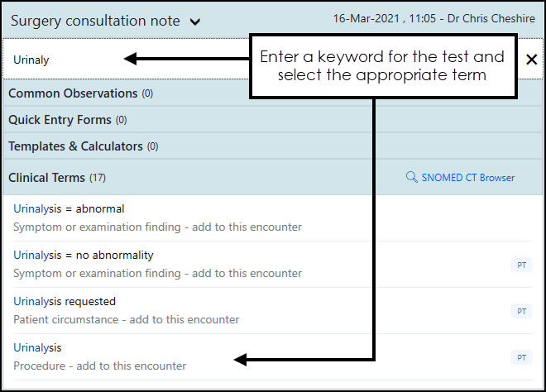Screen dimensions: 546x392
Task: Select the Urinalysis requested term
Action: pos(65,301)
